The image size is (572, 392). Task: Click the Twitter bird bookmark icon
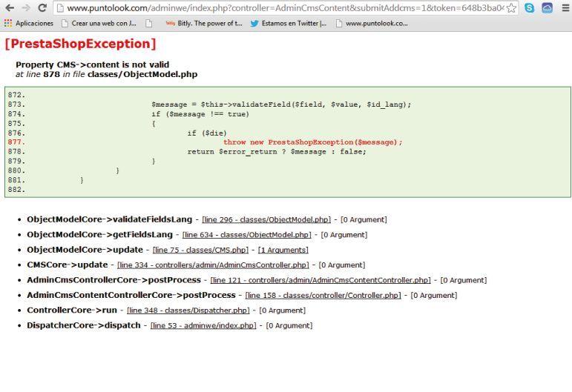click(254, 23)
